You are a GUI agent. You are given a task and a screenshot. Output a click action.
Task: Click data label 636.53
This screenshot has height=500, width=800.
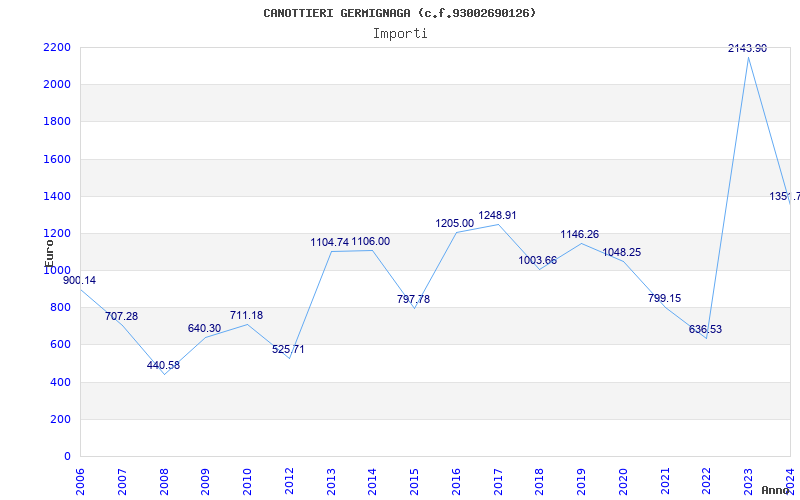(x=706, y=330)
